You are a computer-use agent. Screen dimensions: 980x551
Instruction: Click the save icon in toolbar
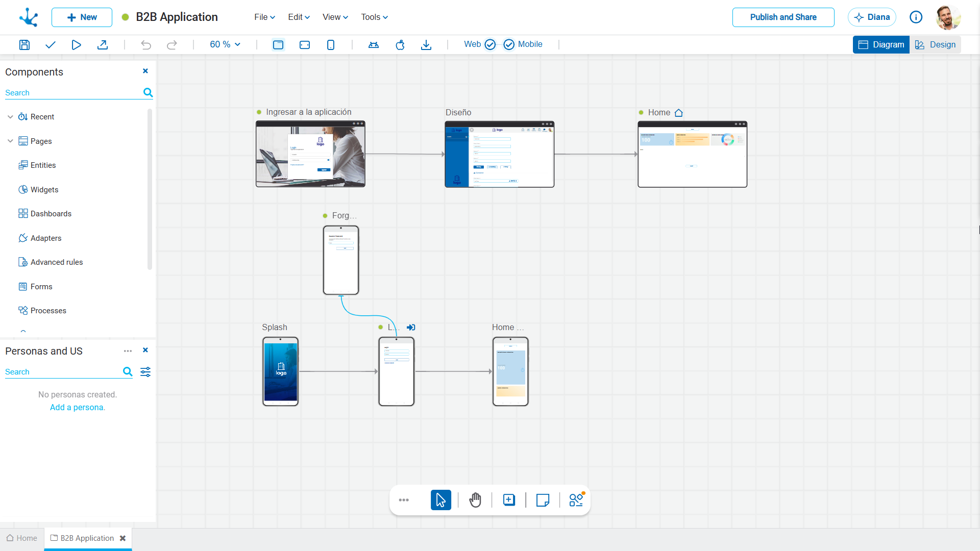24,45
